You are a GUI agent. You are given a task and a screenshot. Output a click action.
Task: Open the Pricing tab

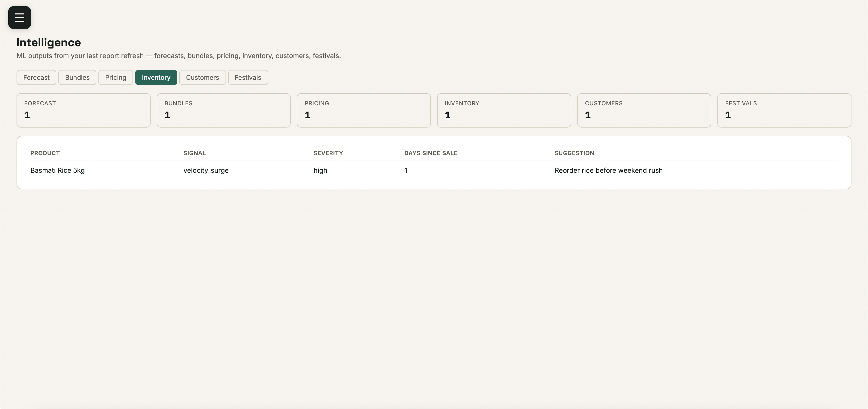point(115,77)
